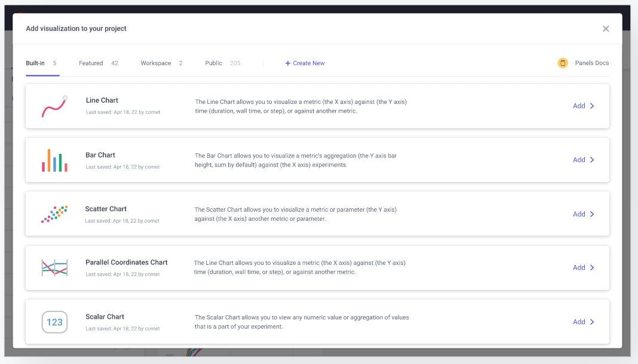Click the 'Add visualization to your project' heading
This screenshot has height=364, width=638.
click(76, 29)
